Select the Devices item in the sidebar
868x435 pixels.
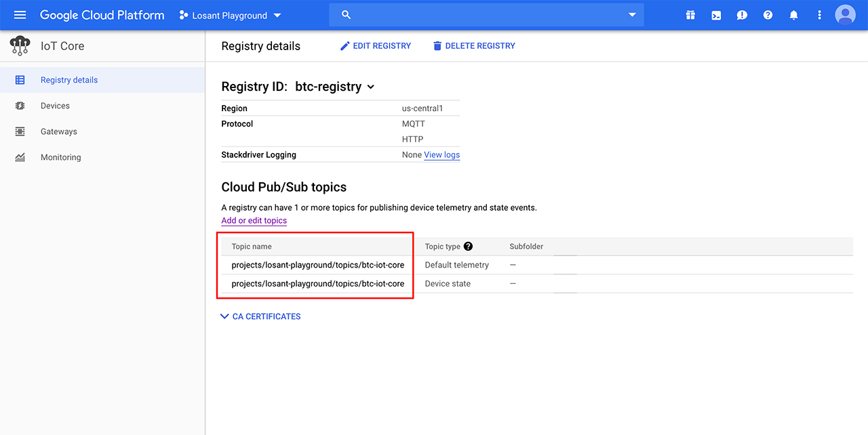(x=54, y=105)
